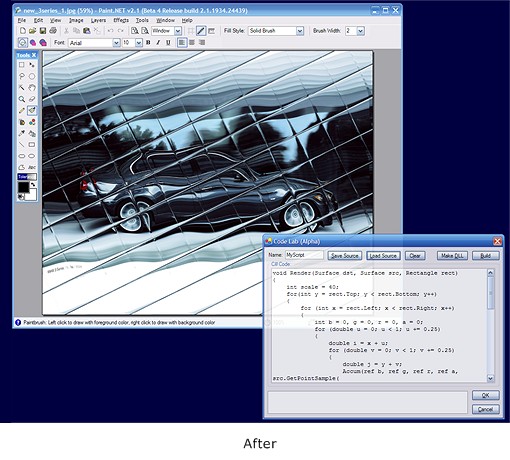Click the New file toolbar icon
510x460 pixels.
(23, 31)
